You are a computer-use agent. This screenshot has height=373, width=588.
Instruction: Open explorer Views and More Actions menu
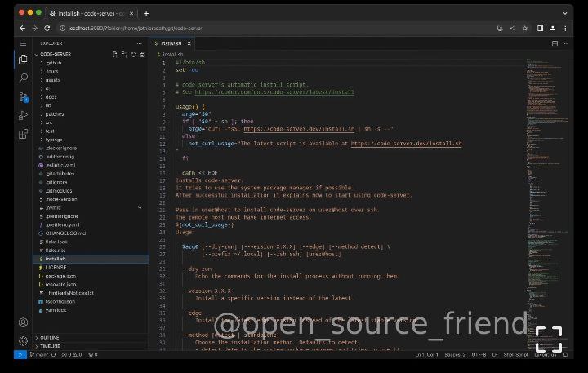[140, 43]
